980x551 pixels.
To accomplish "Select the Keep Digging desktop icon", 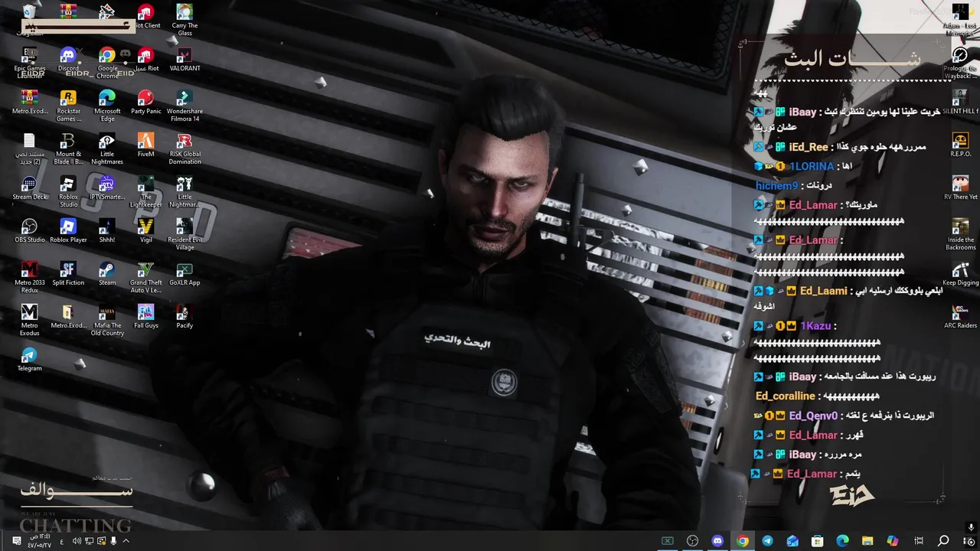I will pyautogui.click(x=960, y=274).
